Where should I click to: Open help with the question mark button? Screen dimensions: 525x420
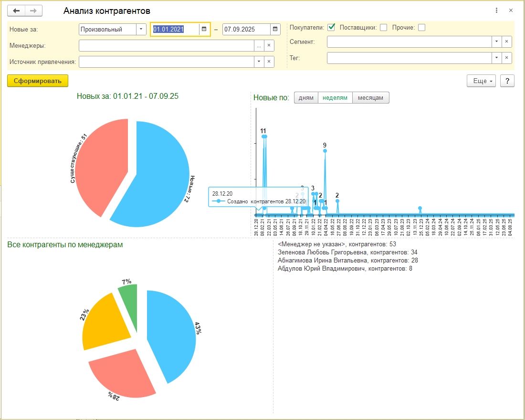point(507,81)
